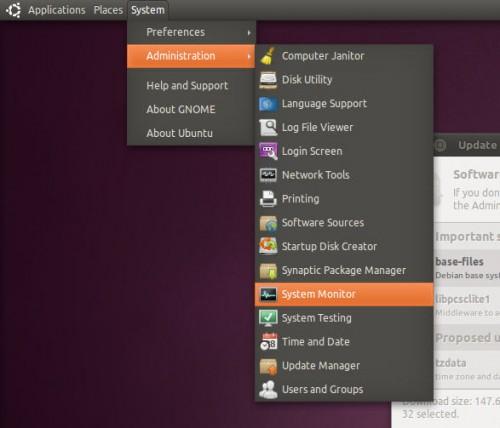Open Help and Support

pos(191,86)
